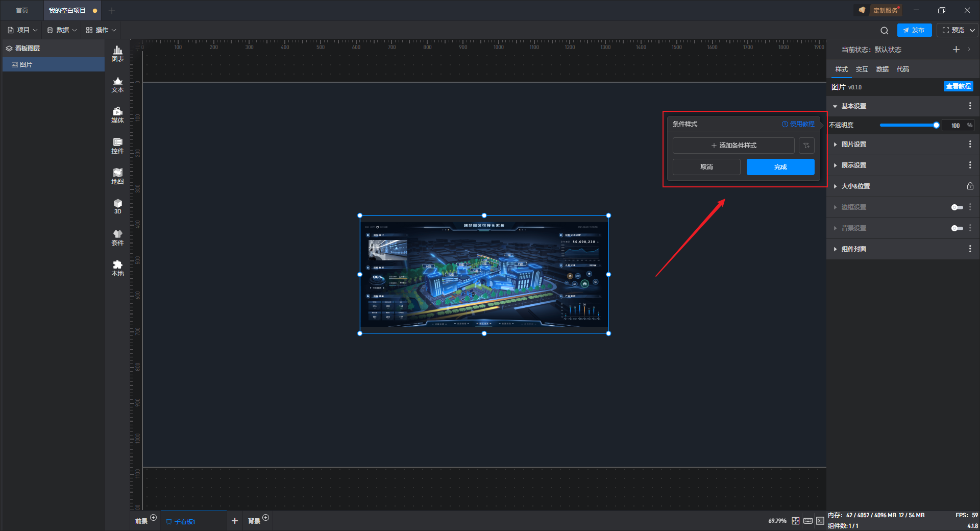This screenshot has width=980, height=531.
Task: Click the keyboard shortcuts icon in status bar
Action: click(808, 521)
